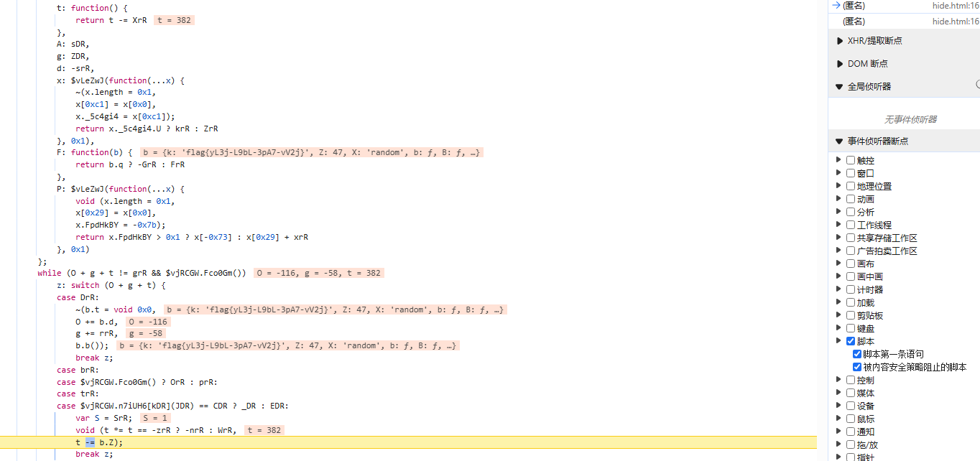Expand the 动画 category arrow
This screenshot has height=461, width=980.
click(x=838, y=200)
